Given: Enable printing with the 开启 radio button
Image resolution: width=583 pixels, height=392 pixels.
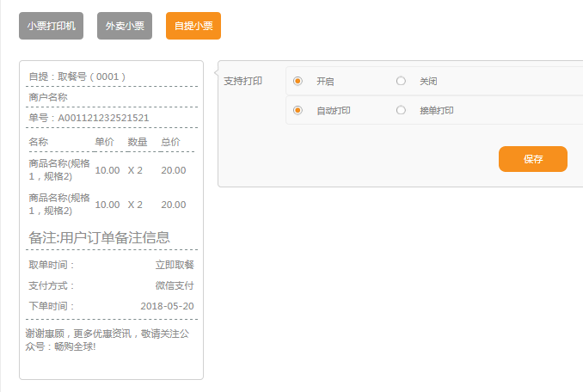Looking at the screenshot, I should [x=298, y=81].
